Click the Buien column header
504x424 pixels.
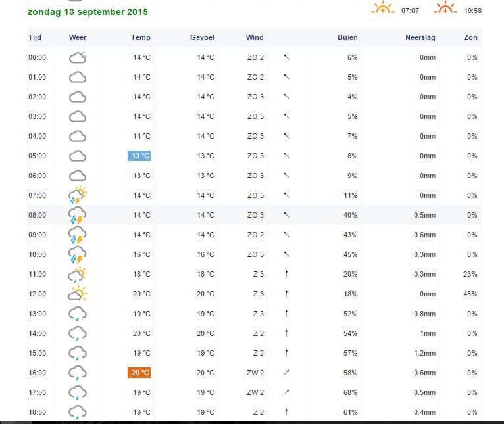pos(347,37)
